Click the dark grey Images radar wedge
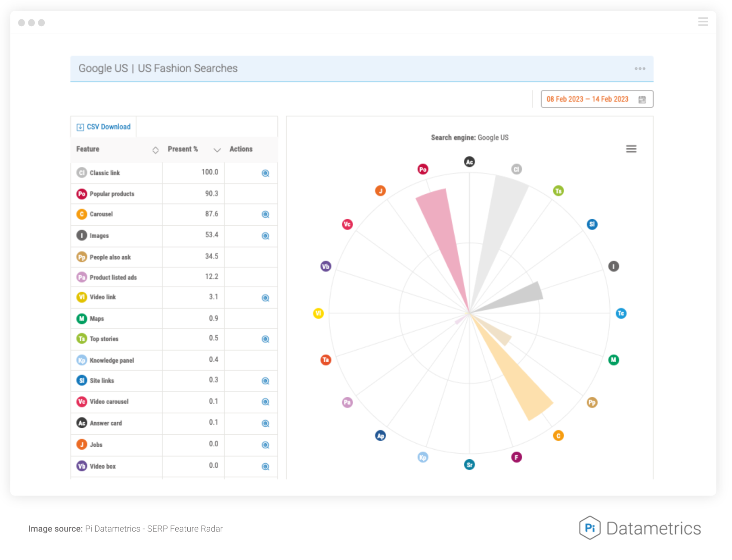Screen dimensions: 732x560 tap(517, 298)
